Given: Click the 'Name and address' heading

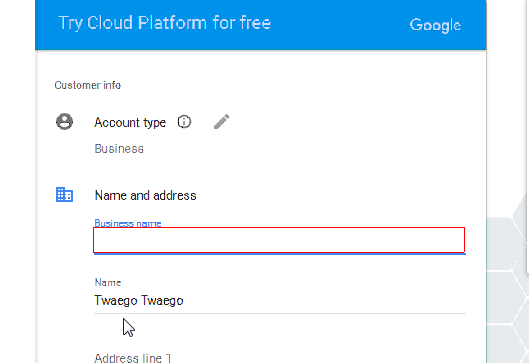Looking at the screenshot, I should tap(145, 195).
